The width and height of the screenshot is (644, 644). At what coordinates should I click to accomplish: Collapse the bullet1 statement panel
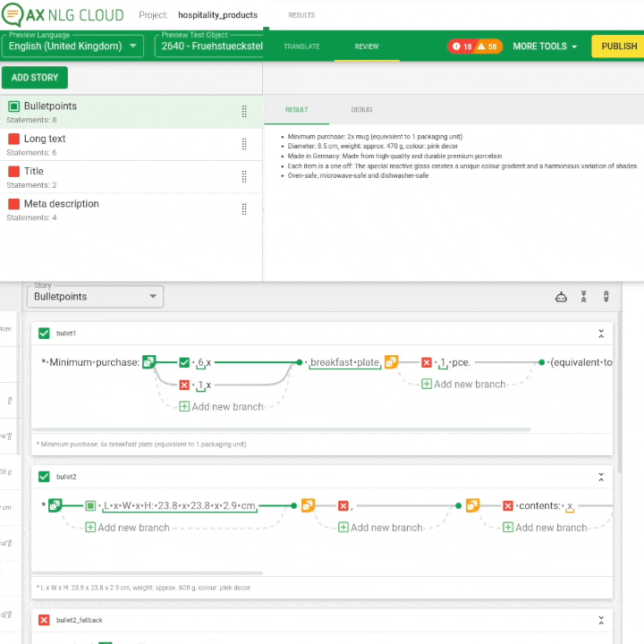point(601,334)
